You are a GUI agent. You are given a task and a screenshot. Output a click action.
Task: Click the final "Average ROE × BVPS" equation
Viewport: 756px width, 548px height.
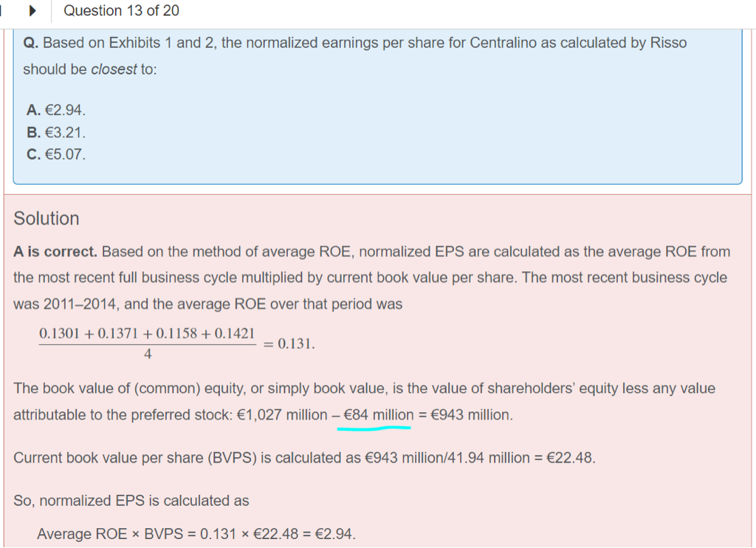(x=196, y=534)
